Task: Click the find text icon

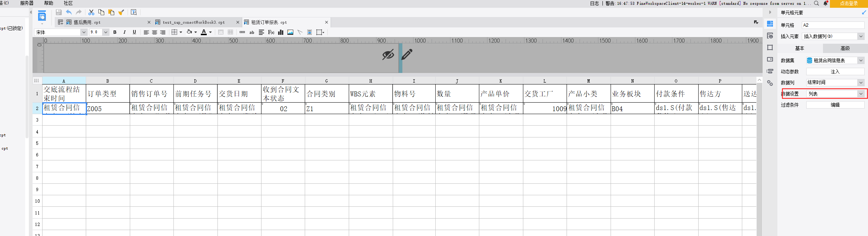Action: (134, 12)
